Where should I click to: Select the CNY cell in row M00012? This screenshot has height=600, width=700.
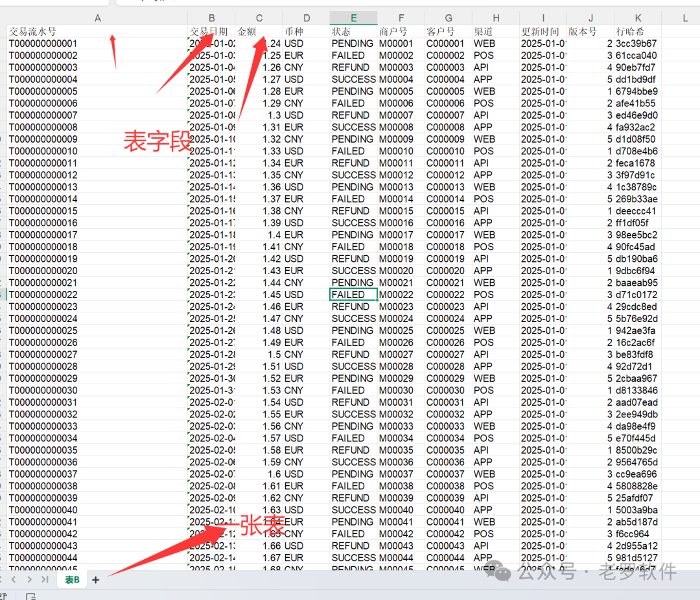pos(306,175)
